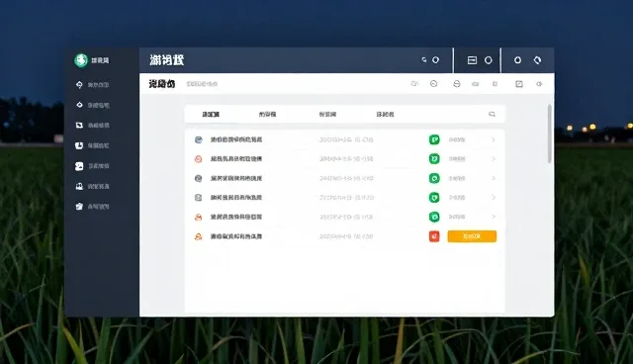The width and height of the screenshot is (633, 364).
Task: Expand the third list row via its chevron
Action: coord(494,178)
